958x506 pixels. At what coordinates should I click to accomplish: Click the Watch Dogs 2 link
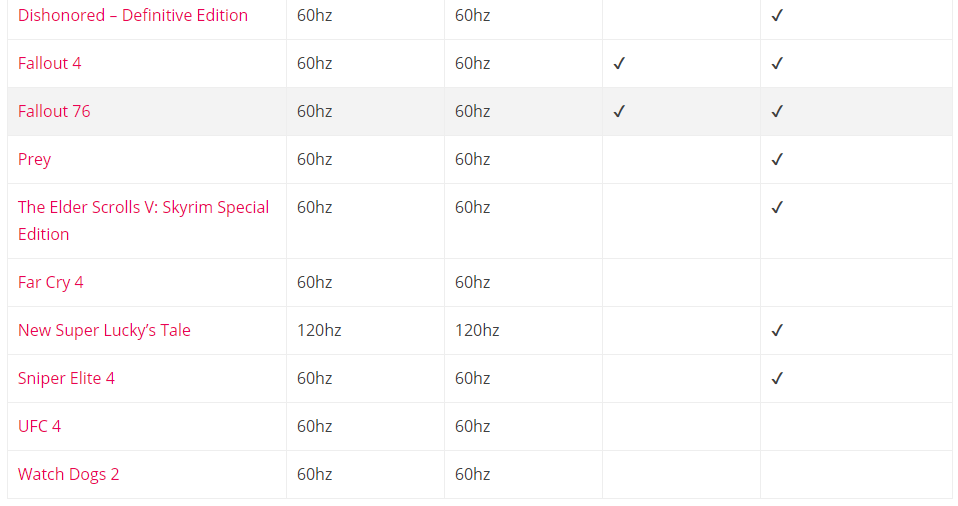click(68, 475)
